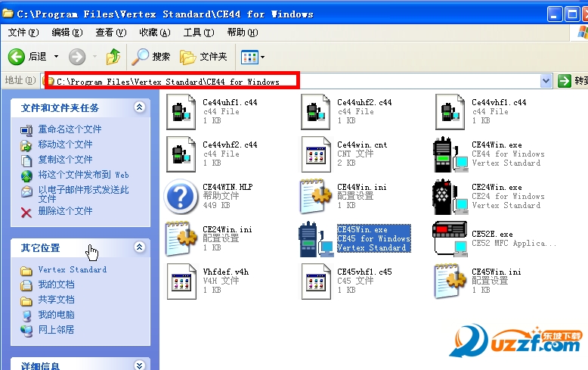This screenshot has height=370, width=588.
Task: Click 将这个文件发布到 Web link
Action: click(83, 175)
